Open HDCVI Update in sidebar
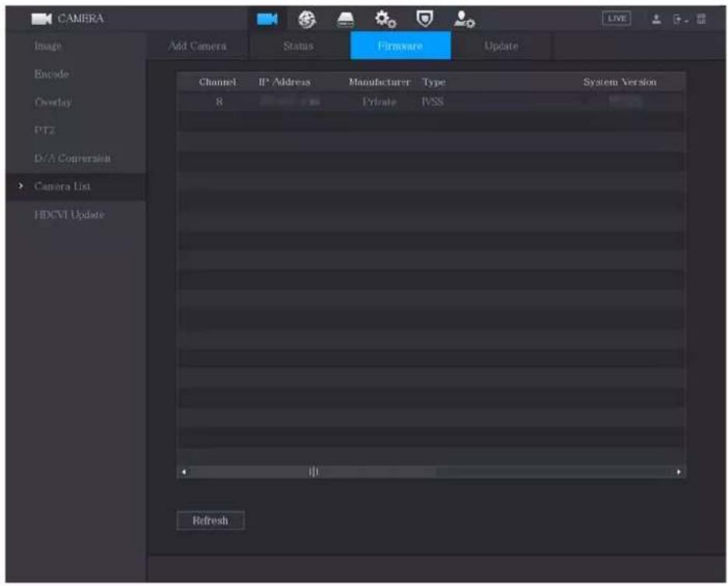The image size is (728, 586). (x=69, y=215)
